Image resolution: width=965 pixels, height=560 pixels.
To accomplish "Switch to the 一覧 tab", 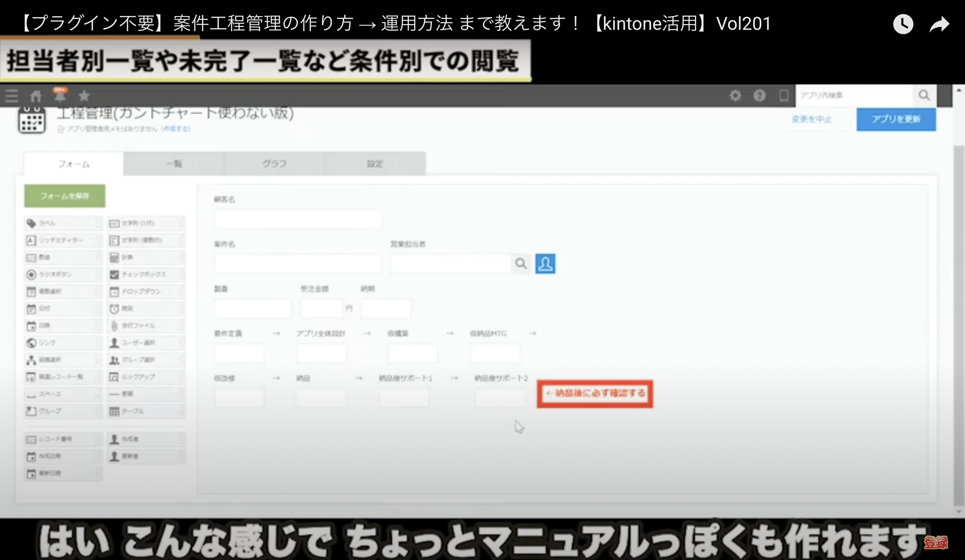I will coord(174,164).
